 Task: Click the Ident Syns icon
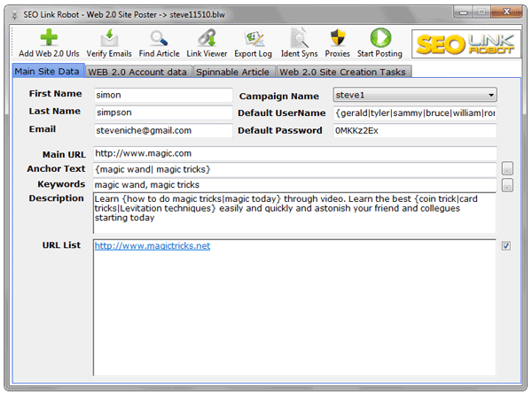(299, 38)
